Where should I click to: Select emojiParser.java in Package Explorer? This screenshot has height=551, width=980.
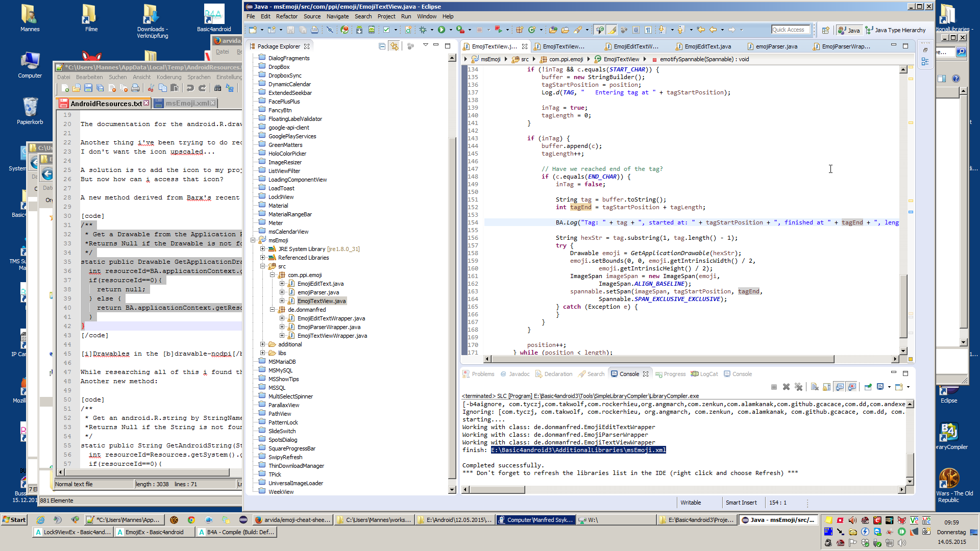318,292
